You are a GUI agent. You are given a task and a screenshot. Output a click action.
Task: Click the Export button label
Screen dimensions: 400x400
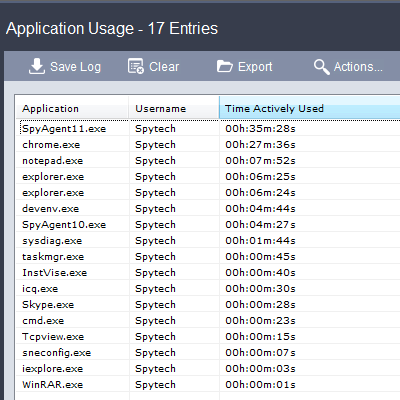click(x=255, y=67)
